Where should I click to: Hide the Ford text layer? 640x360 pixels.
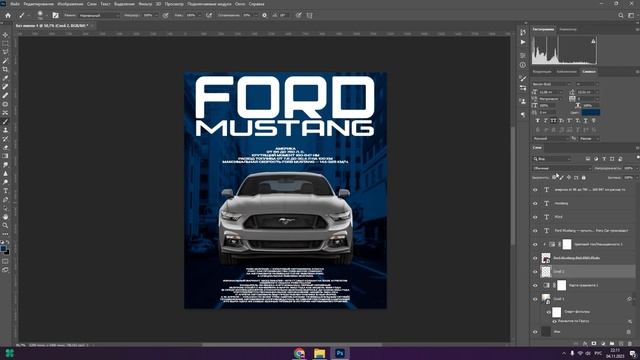[535, 217]
